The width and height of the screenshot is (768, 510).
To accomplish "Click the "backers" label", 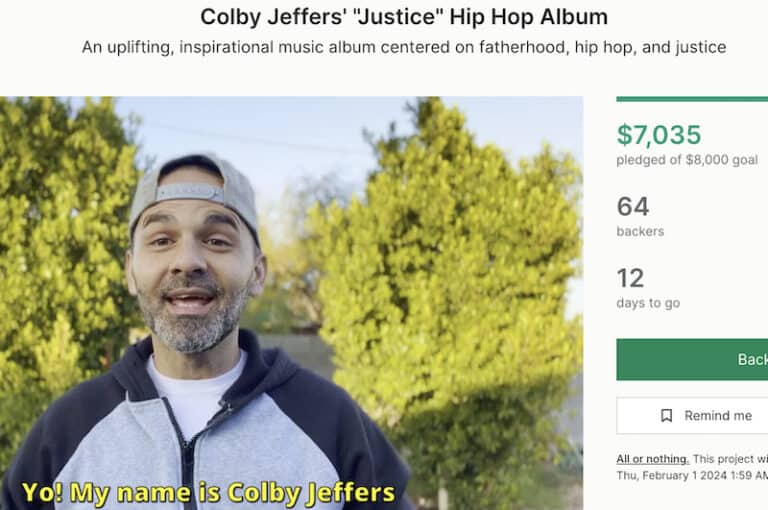I will click(640, 232).
